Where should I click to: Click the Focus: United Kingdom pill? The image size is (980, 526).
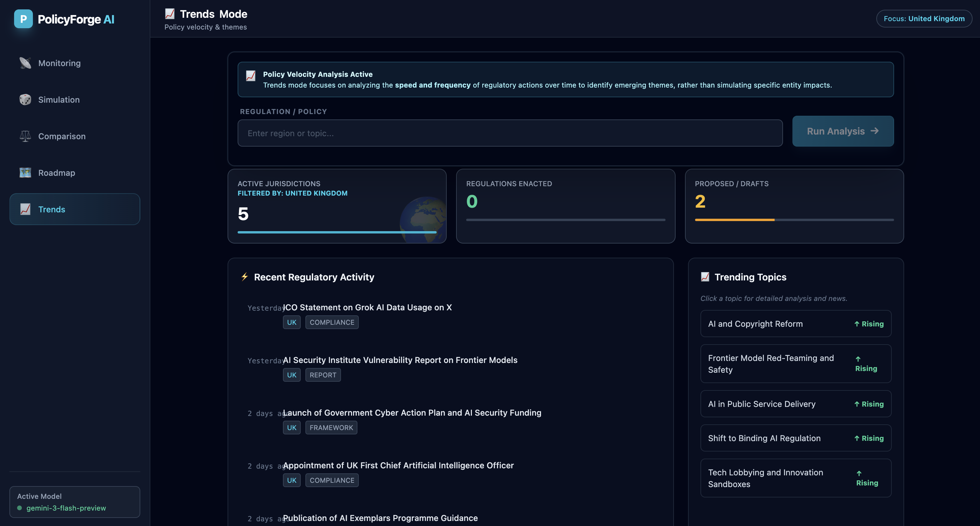924,19
